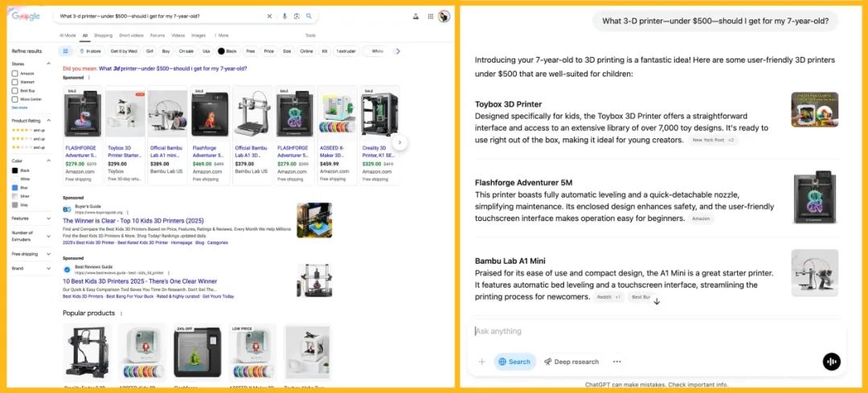Filter by four stars and up

28,130
